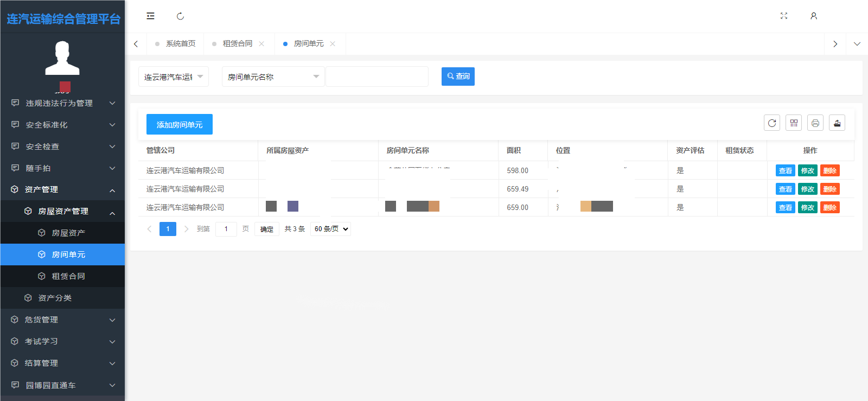This screenshot has width=868, height=401.
Task: Print the table using the printer icon
Action: click(x=815, y=123)
